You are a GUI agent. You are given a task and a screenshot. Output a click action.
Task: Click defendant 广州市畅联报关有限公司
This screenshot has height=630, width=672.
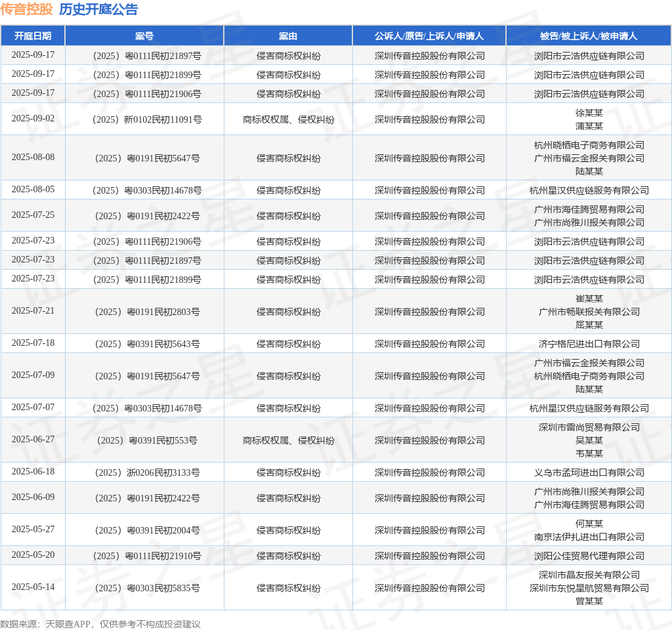pyautogui.click(x=589, y=312)
